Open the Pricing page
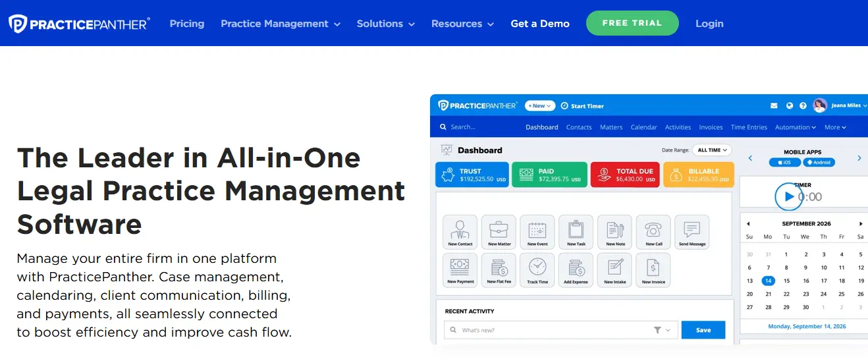Image resolution: width=868 pixels, height=363 pixels. (x=187, y=24)
